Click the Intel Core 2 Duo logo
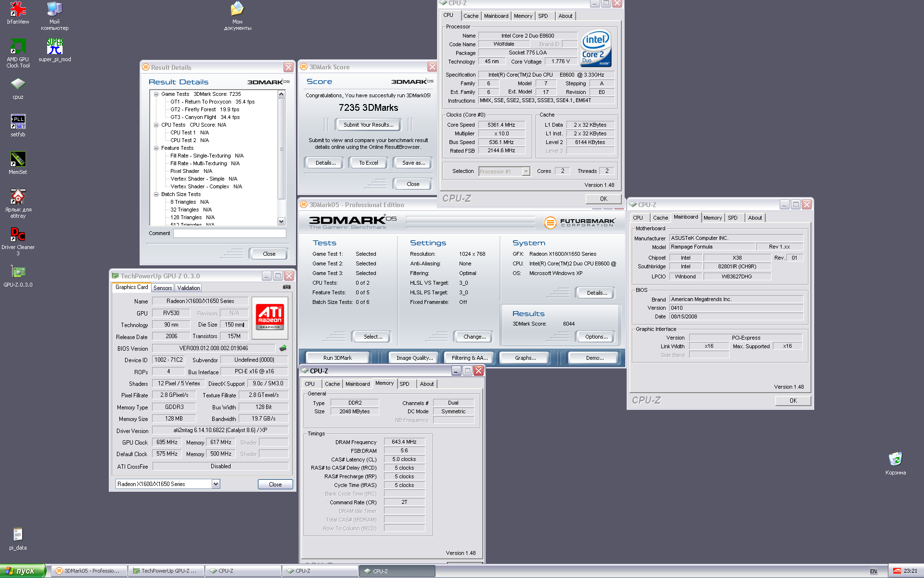This screenshot has height=578, width=924. 596,48
